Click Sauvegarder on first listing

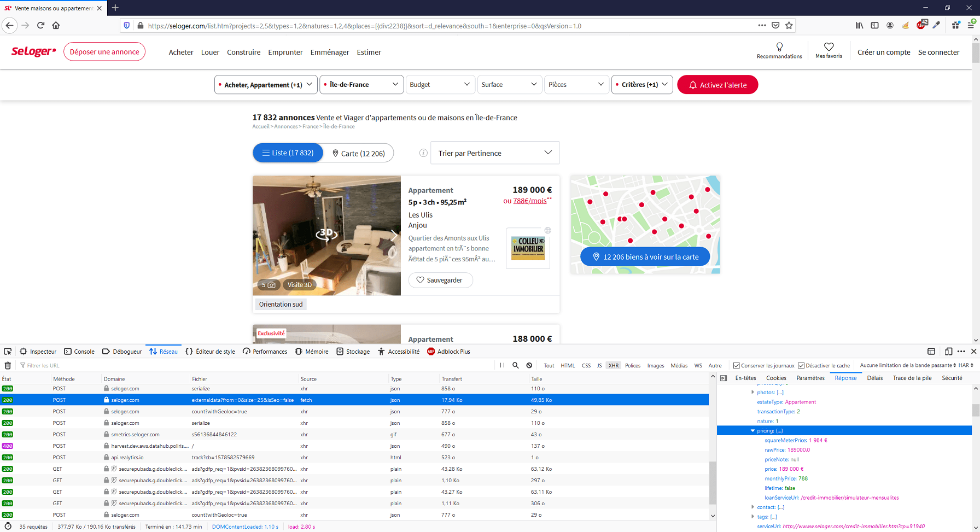click(441, 280)
